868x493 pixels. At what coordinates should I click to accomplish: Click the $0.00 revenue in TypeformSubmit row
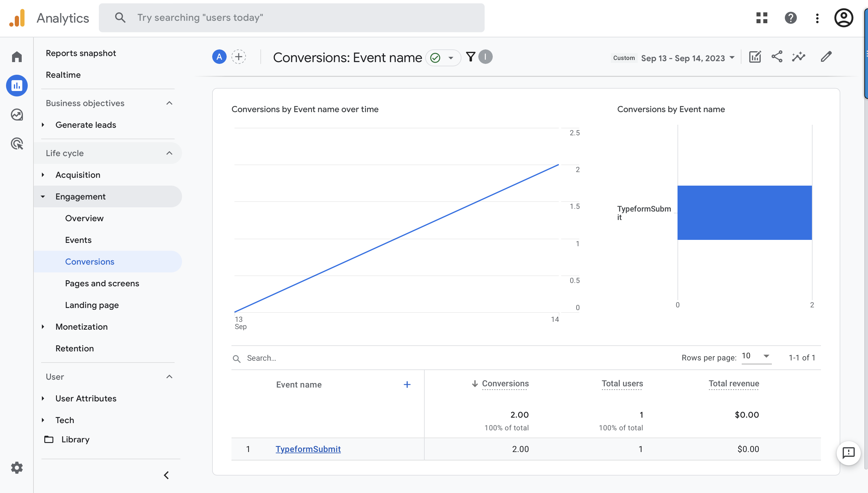click(x=748, y=449)
